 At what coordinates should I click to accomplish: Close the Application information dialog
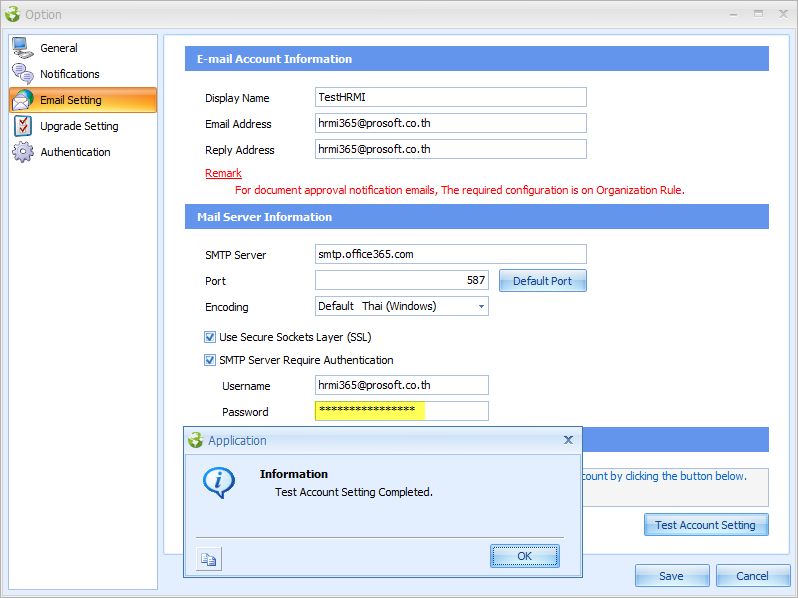(568, 439)
